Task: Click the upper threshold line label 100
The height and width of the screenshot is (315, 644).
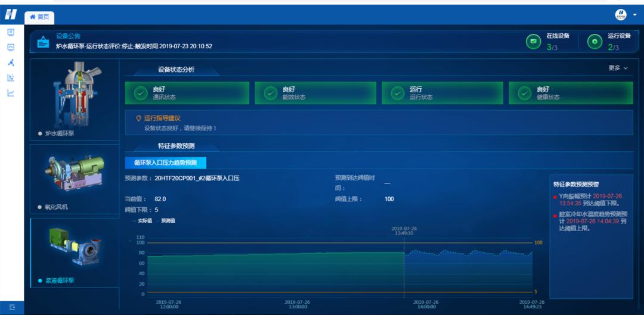Action: click(538, 243)
